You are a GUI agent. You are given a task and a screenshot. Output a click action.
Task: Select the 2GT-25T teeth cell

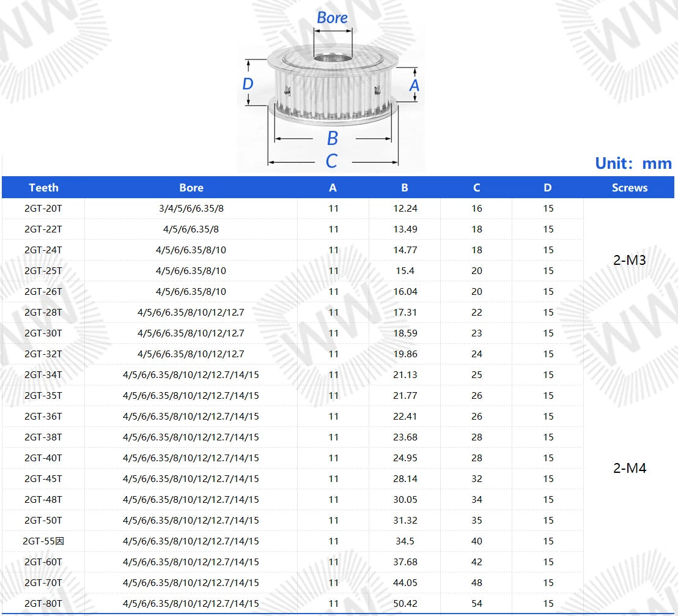(x=43, y=271)
